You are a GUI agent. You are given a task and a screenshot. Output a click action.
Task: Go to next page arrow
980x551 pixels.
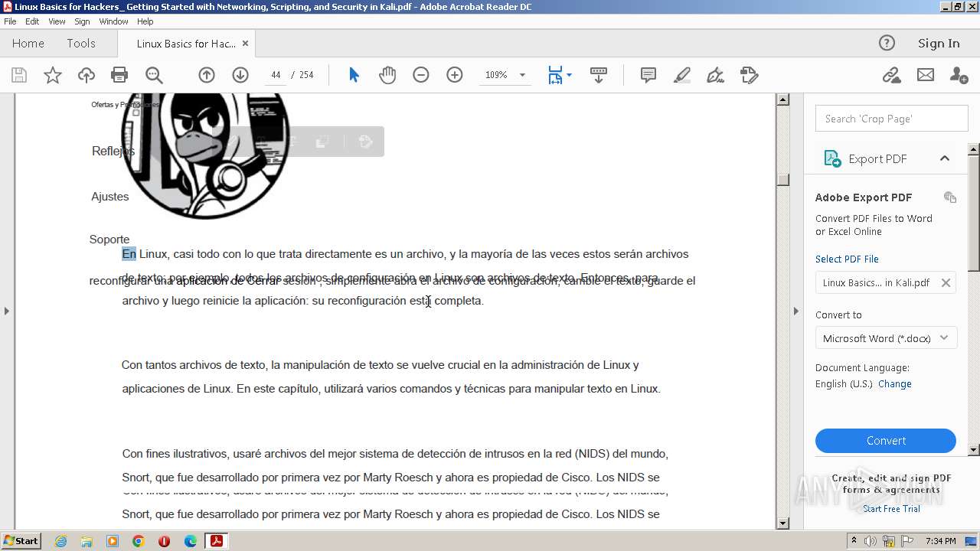240,75
